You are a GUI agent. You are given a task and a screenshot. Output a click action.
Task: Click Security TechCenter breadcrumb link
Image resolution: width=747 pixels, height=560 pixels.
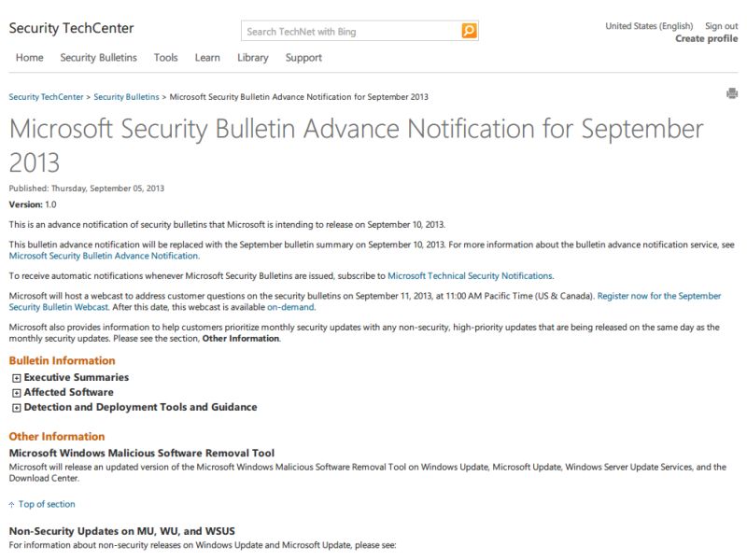tap(46, 97)
